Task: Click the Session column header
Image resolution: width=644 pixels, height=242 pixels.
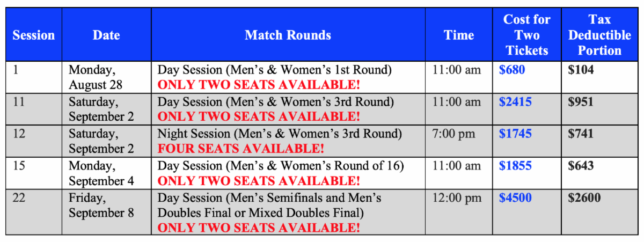Action: tap(34, 35)
